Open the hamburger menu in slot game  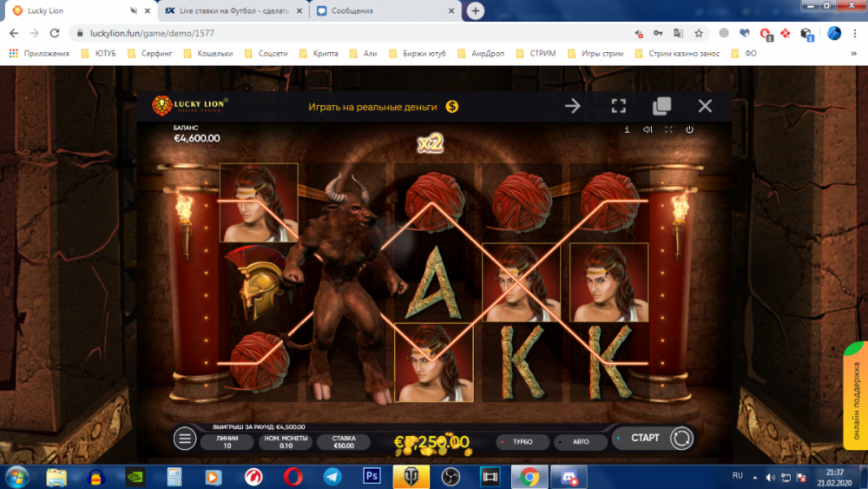(185, 439)
